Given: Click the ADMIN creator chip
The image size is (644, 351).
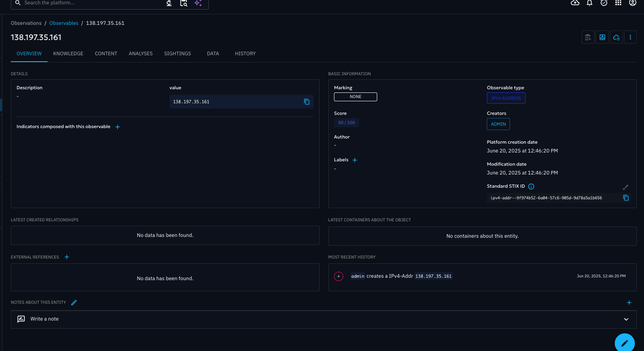Looking at the screenshot, I should (498, 124).
